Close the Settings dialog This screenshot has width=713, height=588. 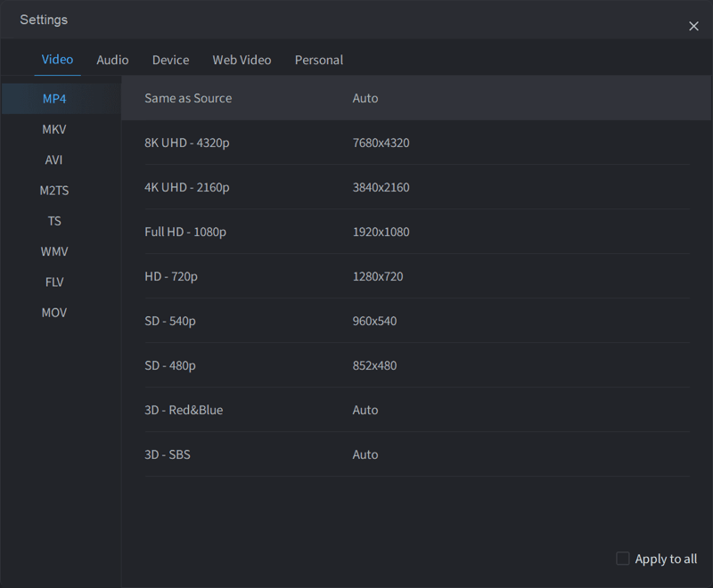coord(693,27)
